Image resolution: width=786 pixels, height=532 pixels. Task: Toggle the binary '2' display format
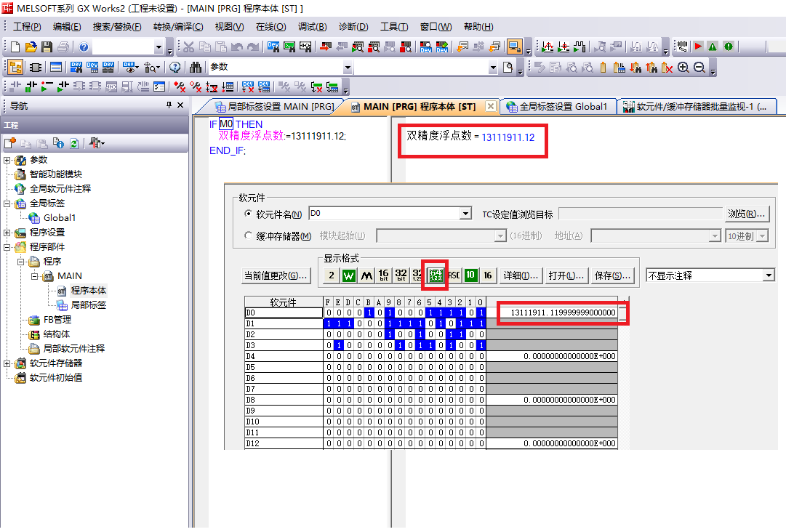tap(332, 275)
